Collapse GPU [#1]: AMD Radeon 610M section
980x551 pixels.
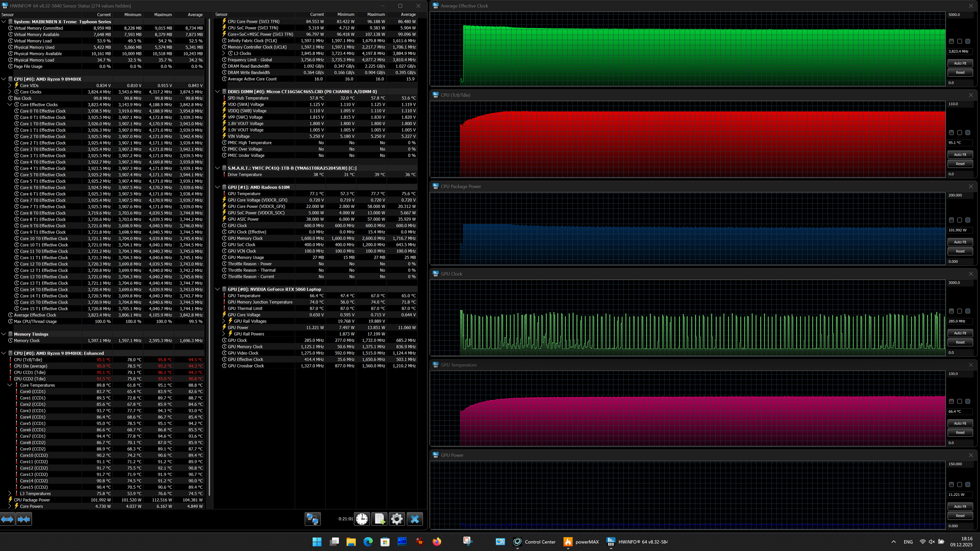point(218,187)
